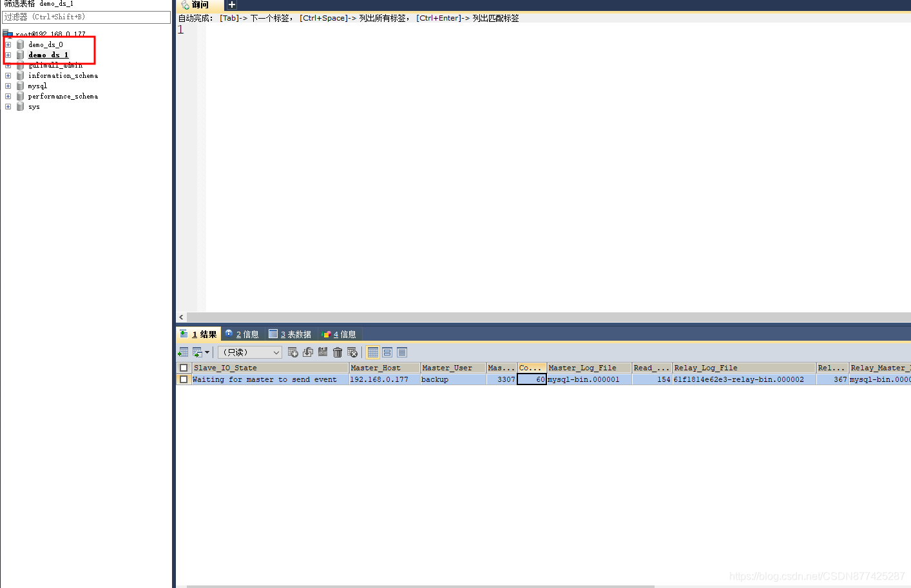Click the duplicate row icon

pos(307,352)
